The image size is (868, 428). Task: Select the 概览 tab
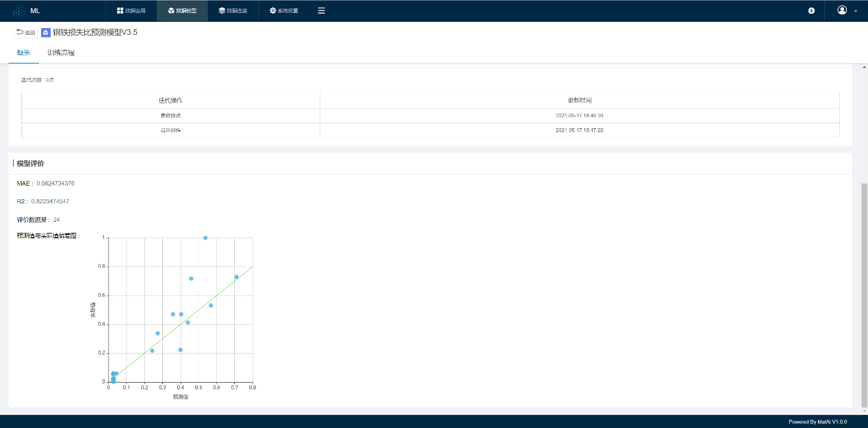click(x=23, y=53)
